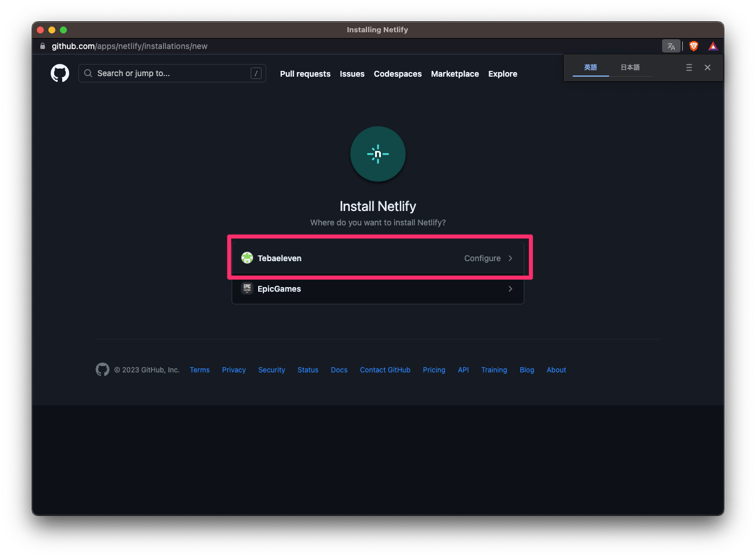The height and width of the screenshot is (558, 756).
Task: Click © 2023 GitHub, Inc. text
Action: 147,370
